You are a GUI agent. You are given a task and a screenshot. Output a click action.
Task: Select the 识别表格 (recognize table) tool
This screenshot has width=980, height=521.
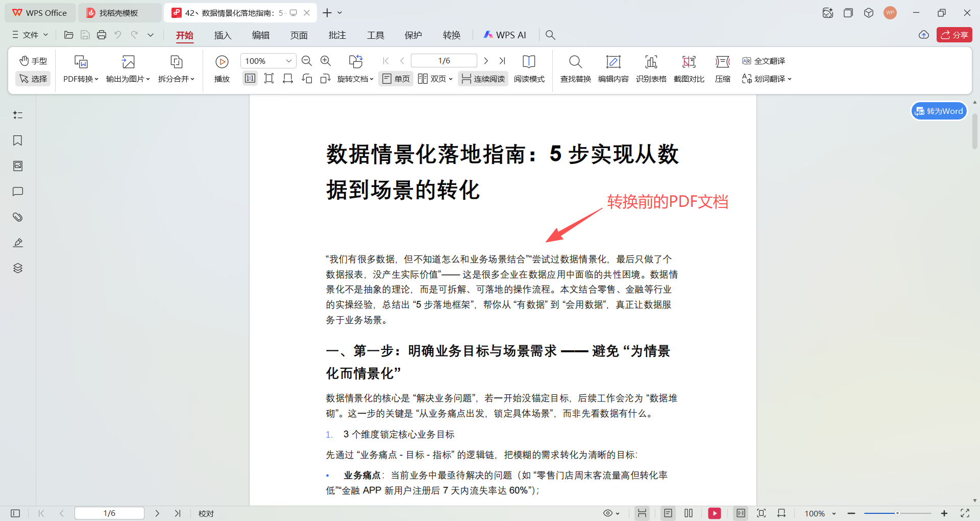(x=651, y=69)
